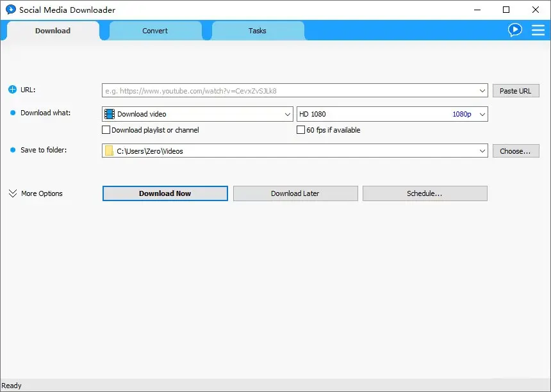Click the yellow folder icon in save path
Screen dimensions: 551x392
[x=110, y=151]
